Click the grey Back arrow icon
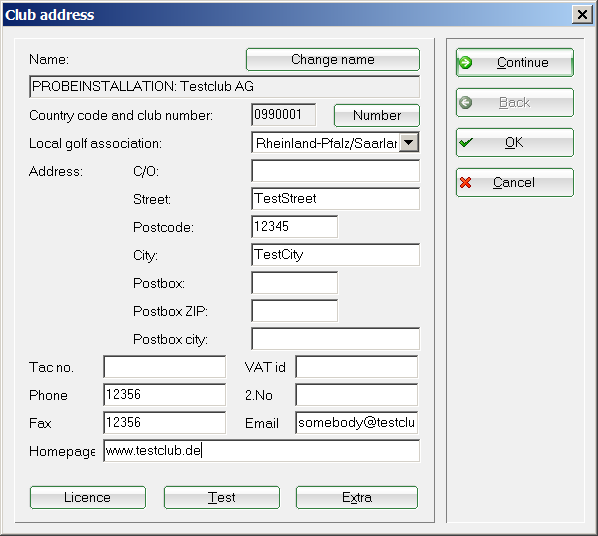 (x=465, y=103)
